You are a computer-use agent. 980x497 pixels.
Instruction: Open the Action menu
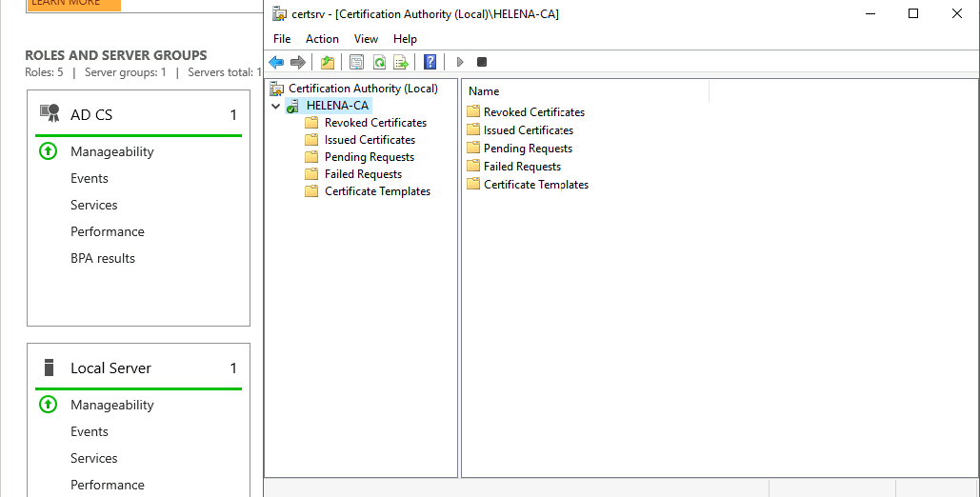pos(322,39)
